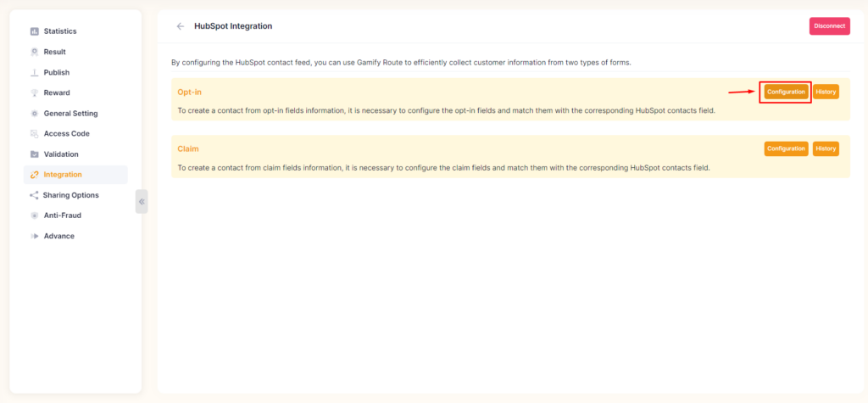Open Anti-Fraud menu item

point(75,215)
